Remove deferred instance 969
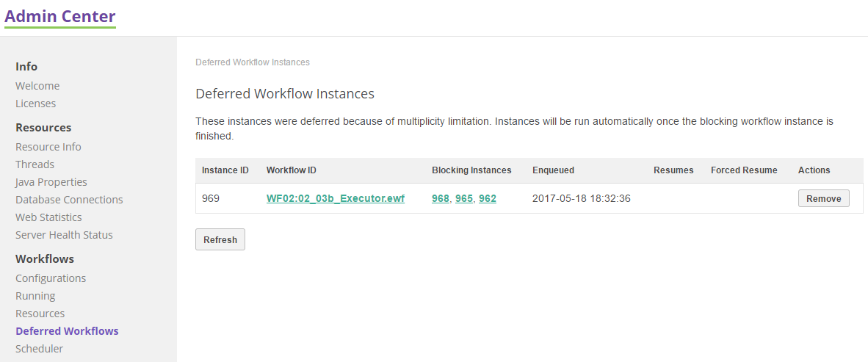The height and width of the screenshot is (362, 868). pos(823,198)
